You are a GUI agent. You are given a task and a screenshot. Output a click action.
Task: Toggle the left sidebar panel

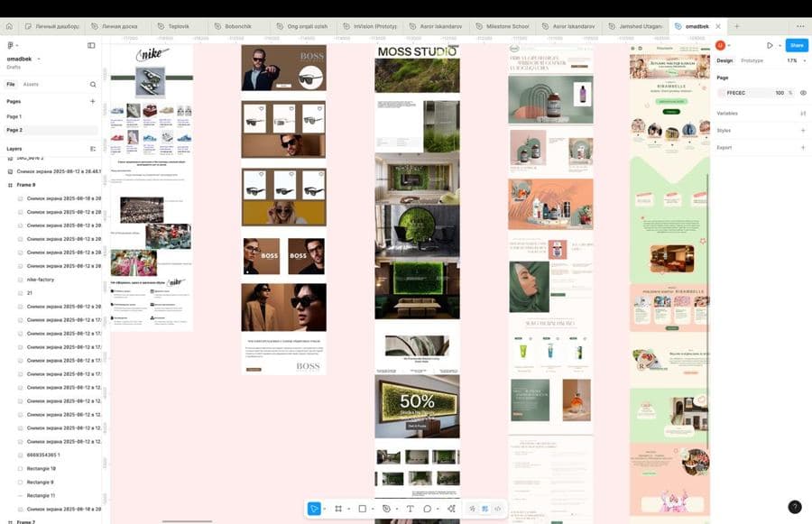pyautogui.click(x=91, y=46)
